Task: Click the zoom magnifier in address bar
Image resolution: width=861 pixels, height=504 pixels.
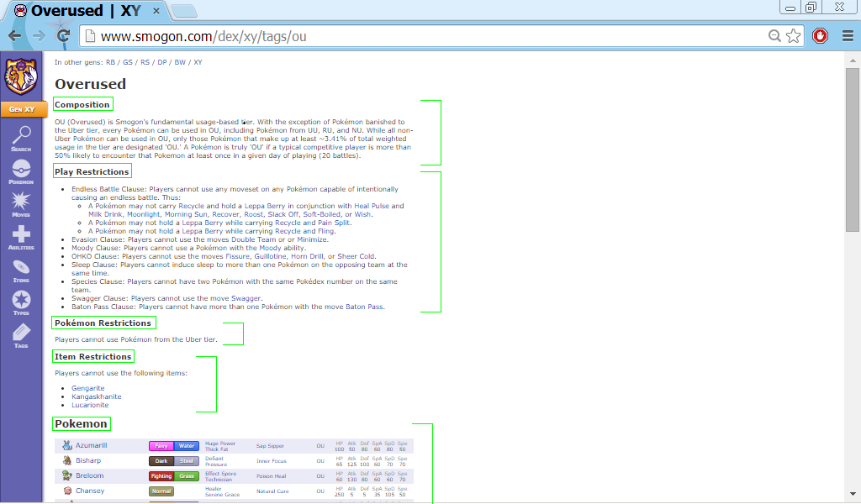Action: click(x=774, y=36)
